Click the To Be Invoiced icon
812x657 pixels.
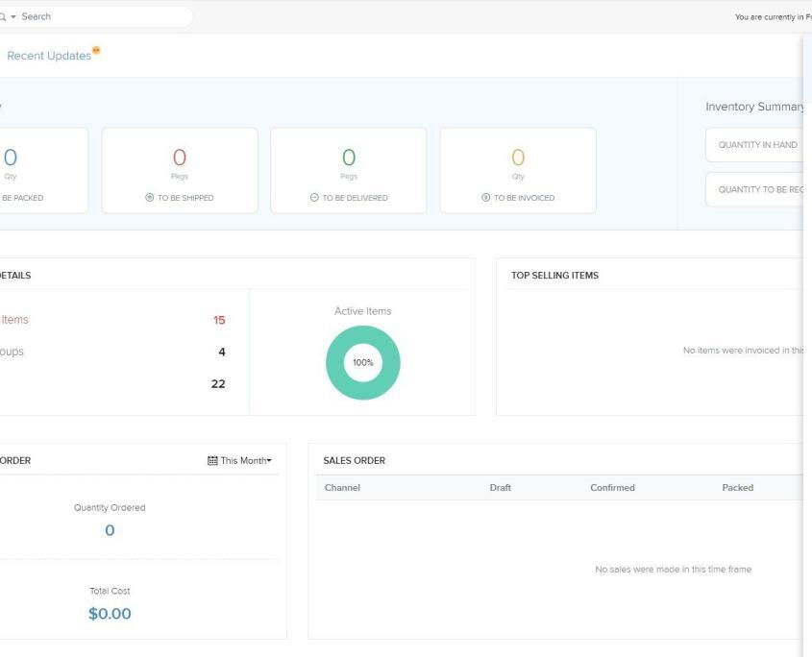[x=485, y=197]
